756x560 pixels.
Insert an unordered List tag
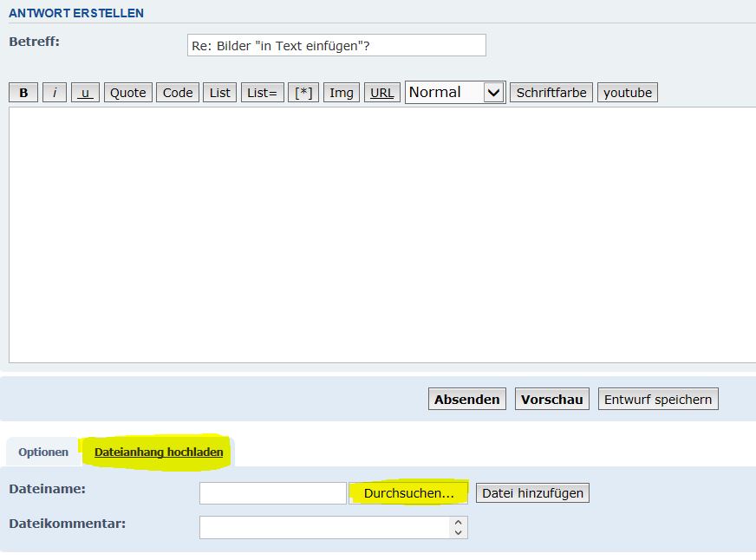click(220, 93)
